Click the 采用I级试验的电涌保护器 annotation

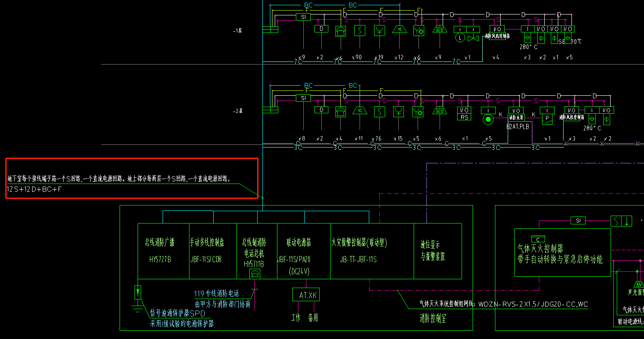pos(182,324)
